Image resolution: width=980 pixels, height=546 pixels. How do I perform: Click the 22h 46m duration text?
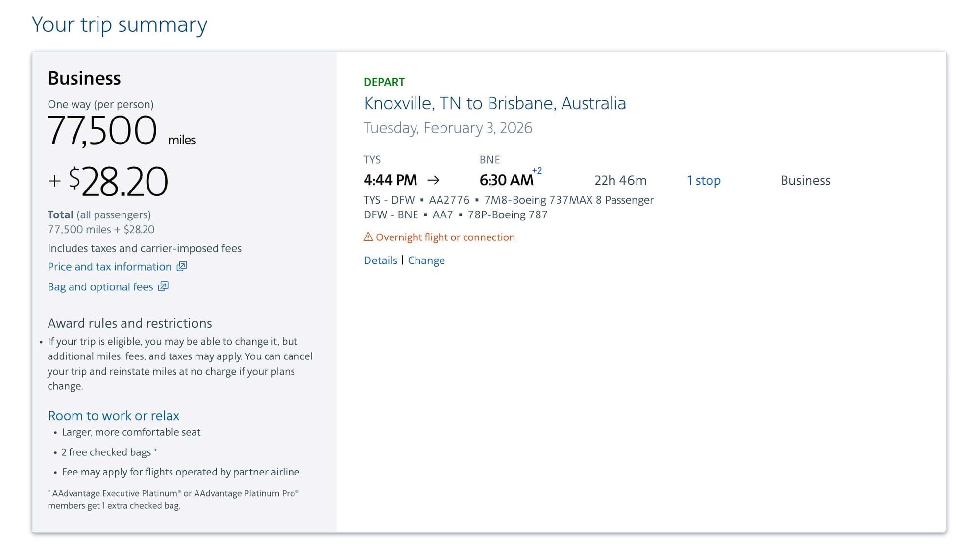[619, 180]
